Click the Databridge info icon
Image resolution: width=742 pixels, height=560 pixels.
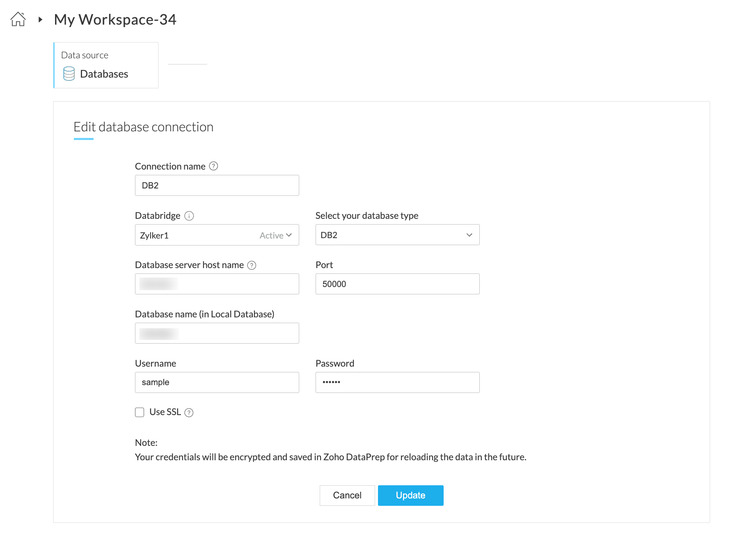click(x=189, y=216)
